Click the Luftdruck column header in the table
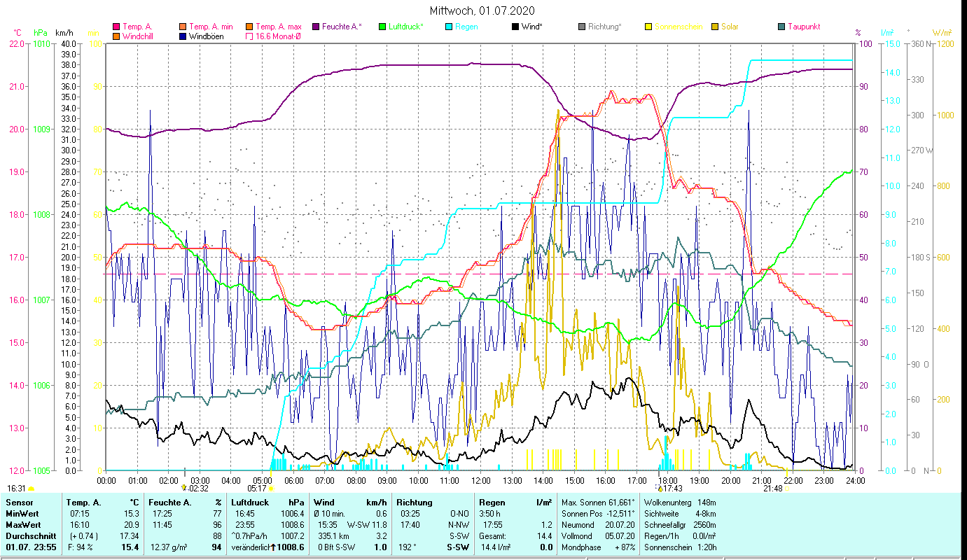 pos(251,503)
